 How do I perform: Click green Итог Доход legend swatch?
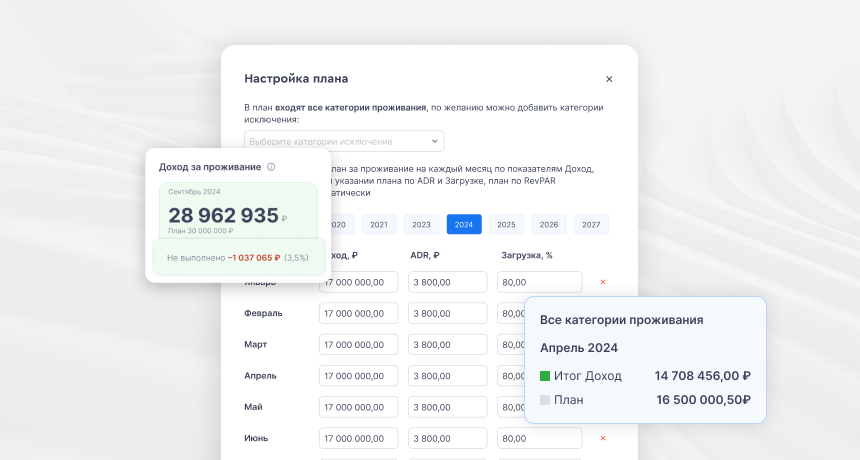click(545, 376)
